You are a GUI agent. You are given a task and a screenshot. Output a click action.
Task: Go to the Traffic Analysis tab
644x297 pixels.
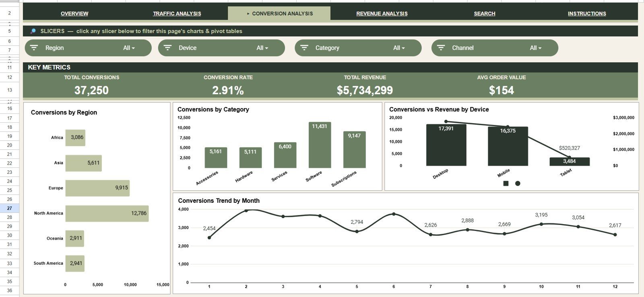coord(177,13)
